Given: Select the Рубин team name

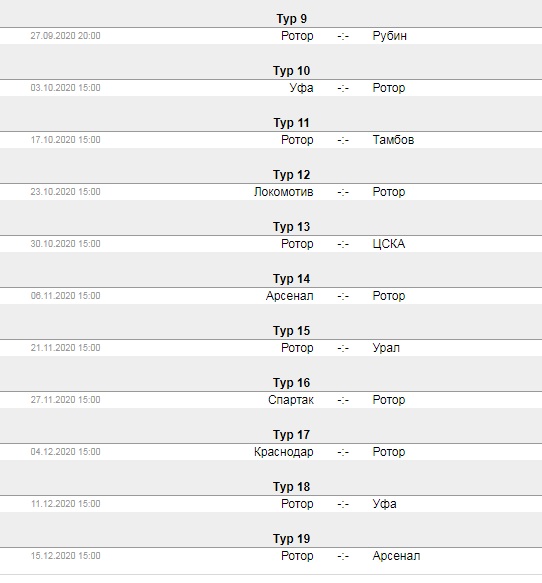Looking at the screenshot, I should point(390,36).
